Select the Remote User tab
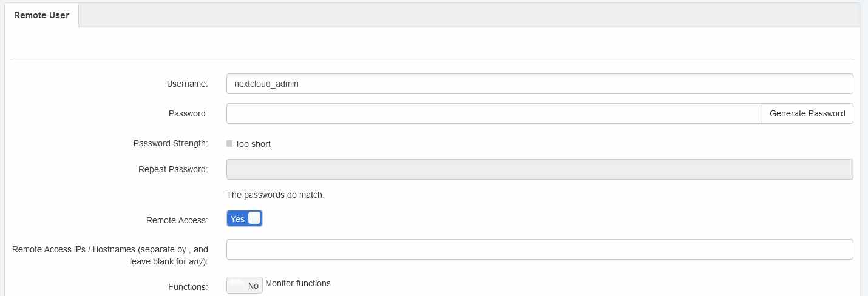 click(41, 15)
